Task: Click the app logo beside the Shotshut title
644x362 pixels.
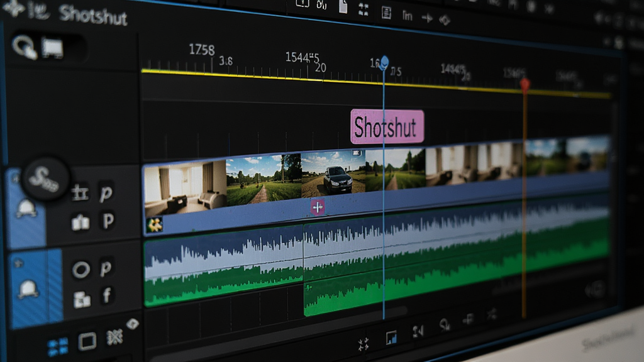Action: pos(13,8)
